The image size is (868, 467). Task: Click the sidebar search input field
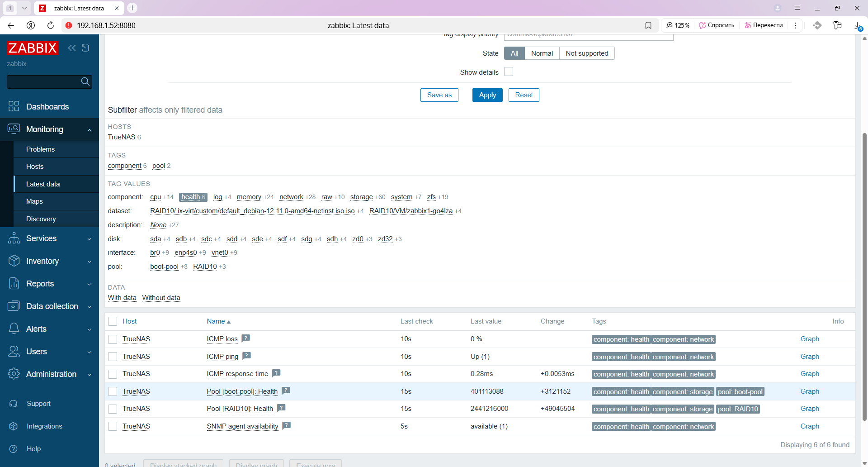coord(43,82)
